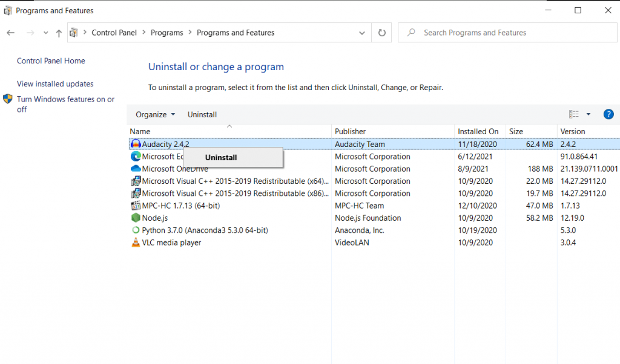The image size is (620, 364).
Task: Click the VLC traffic cone icon
Action: click(136, 242)
